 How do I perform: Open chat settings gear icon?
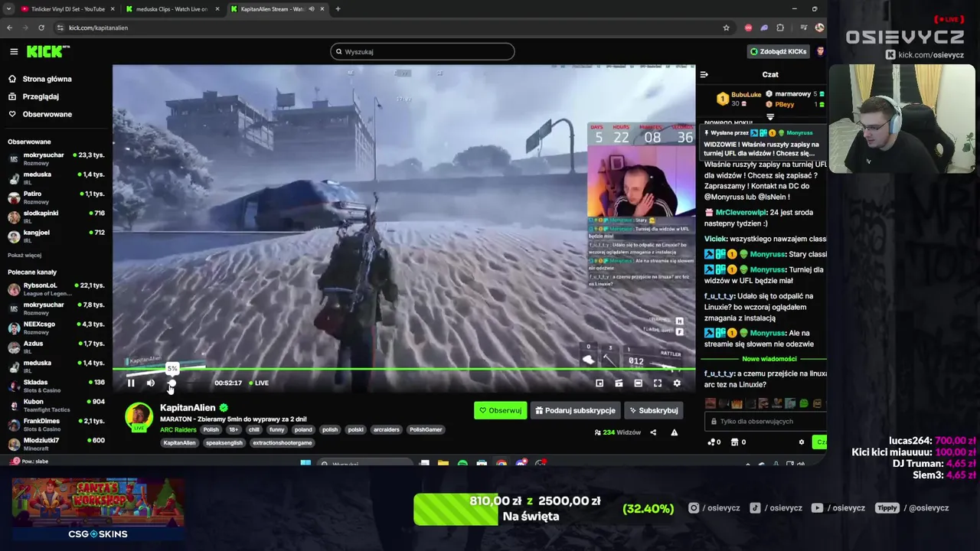click(802, 442)
